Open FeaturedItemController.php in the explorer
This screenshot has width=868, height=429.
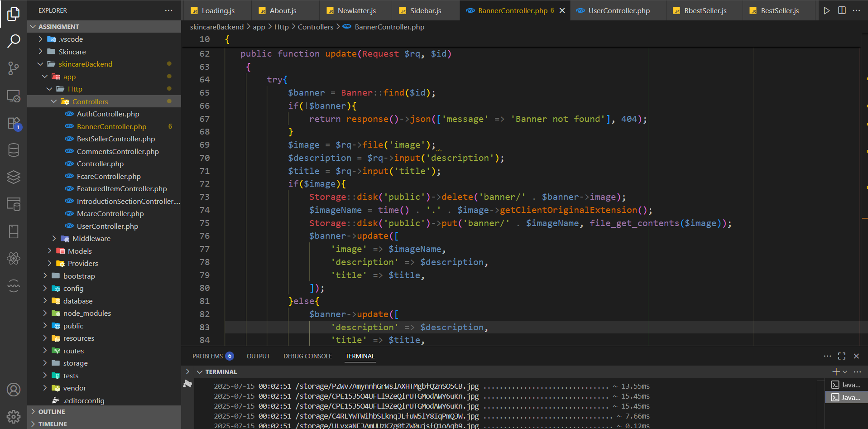pos(104,188)
